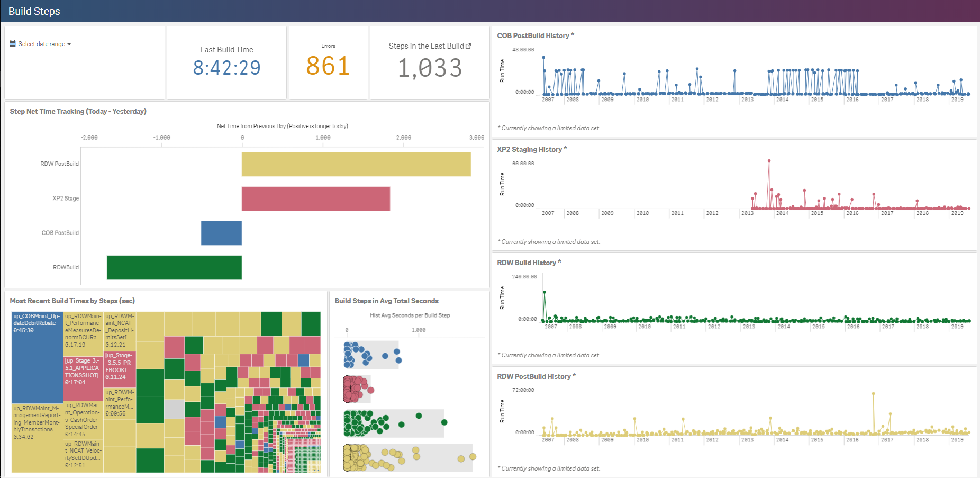Image resolution: width=980 pixels, height=478 pixels.
Task: Open the Steps in the Last Build link
Action: (x=426, y=46)
